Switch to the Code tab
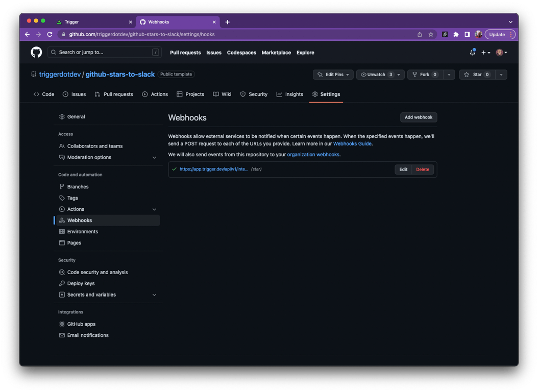The image size is (538, 392). tap(44, 94)
